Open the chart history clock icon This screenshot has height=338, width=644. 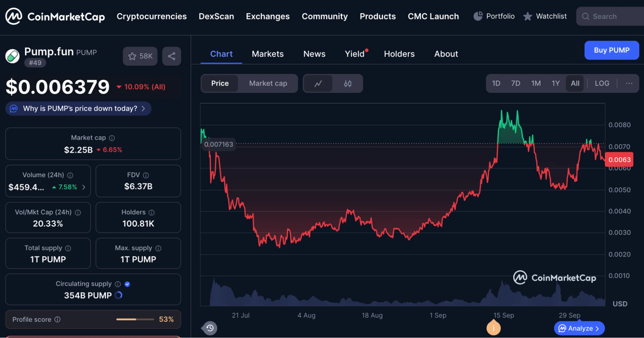click(210, 328)
